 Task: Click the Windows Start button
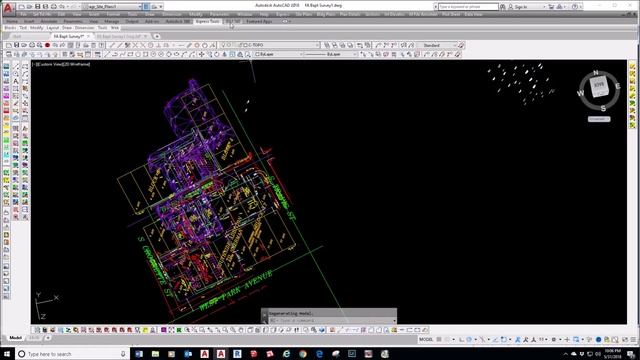7,354
